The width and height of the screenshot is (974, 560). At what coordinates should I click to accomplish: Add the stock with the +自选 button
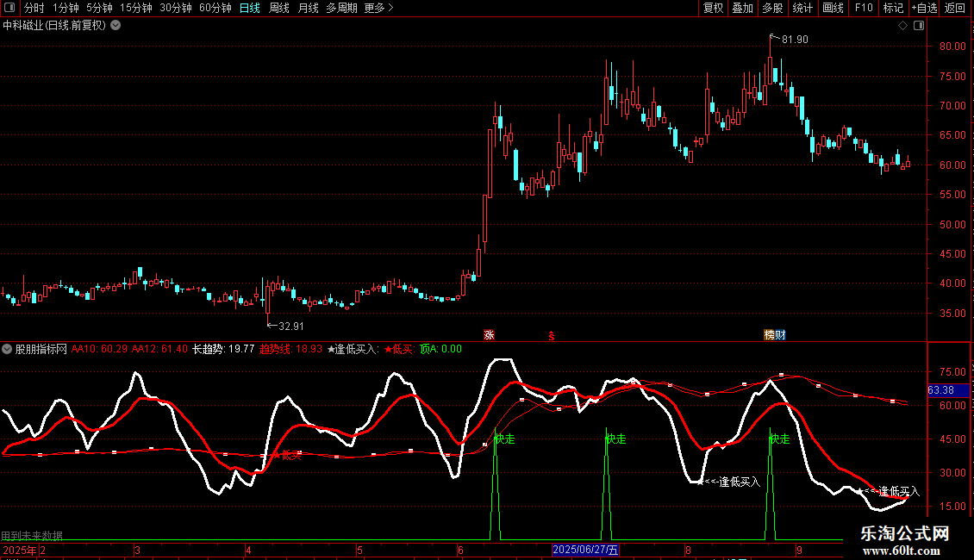tap(924, 8)
